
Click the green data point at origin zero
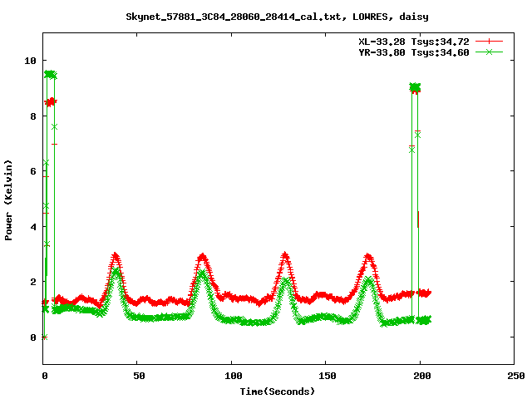pos(44,337)
